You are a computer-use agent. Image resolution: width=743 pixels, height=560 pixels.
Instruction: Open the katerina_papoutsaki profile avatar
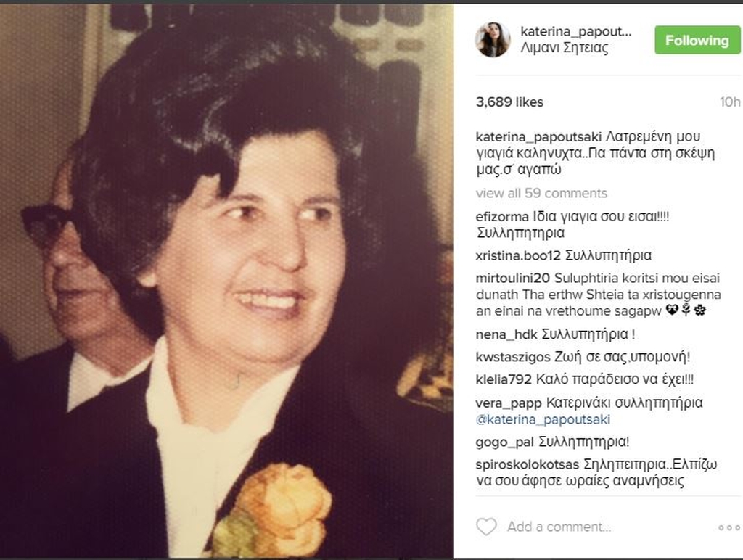pyautogui.click(x=493, y=39)
